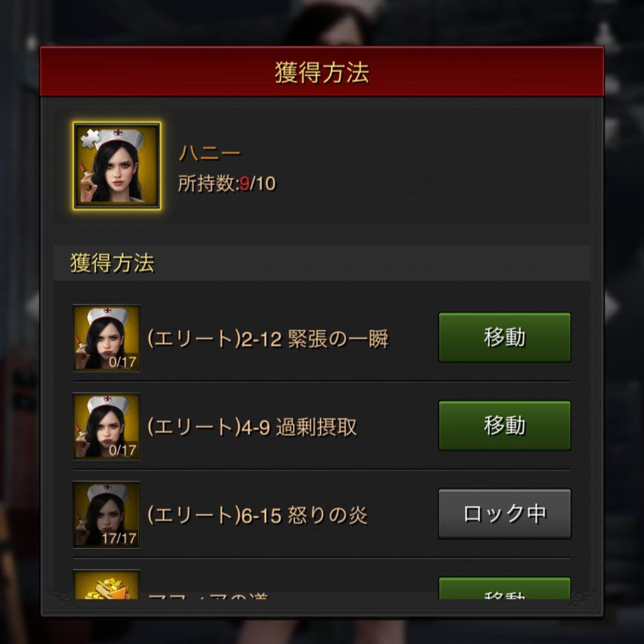
Task: Click the 所持数:9/10 count text
Action: point(226,183)
